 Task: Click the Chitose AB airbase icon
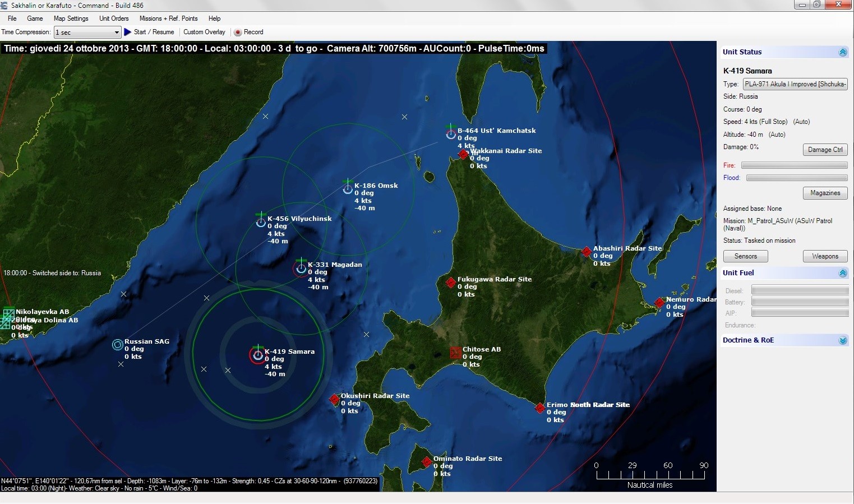(455, 353)
